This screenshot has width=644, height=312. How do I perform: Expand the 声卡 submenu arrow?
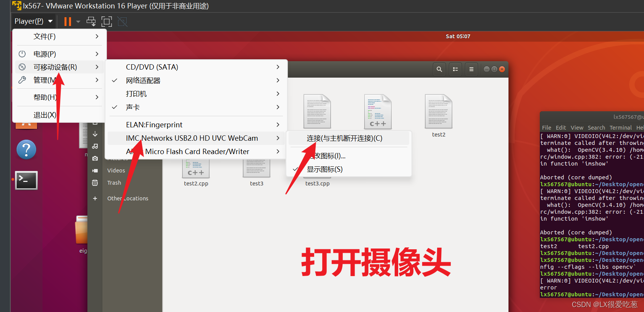pos(278,107)
